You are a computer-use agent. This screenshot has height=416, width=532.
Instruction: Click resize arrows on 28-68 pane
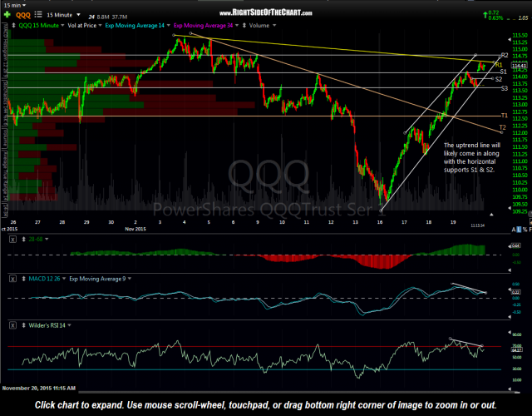pyautogui.click(x=24, y=240)
